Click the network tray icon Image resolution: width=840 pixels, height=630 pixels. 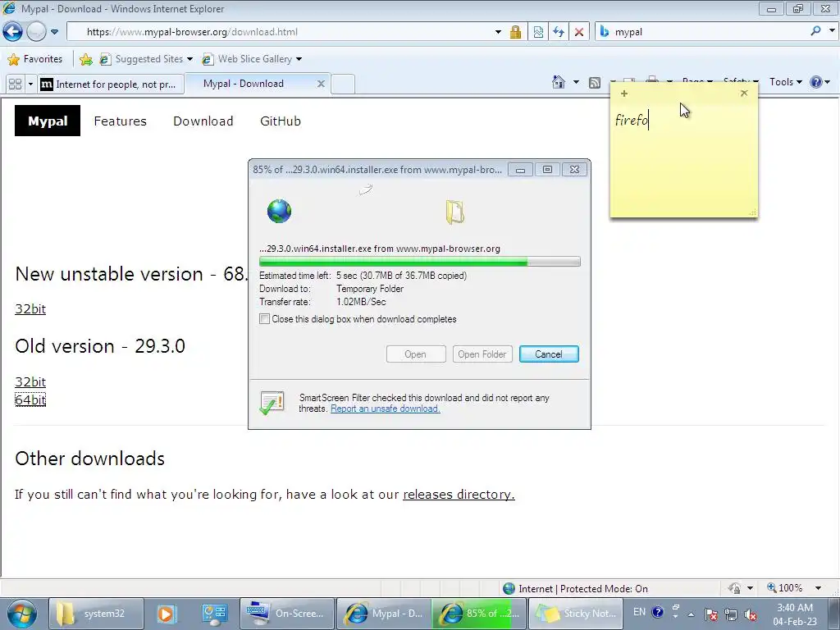tap(731, 614)
